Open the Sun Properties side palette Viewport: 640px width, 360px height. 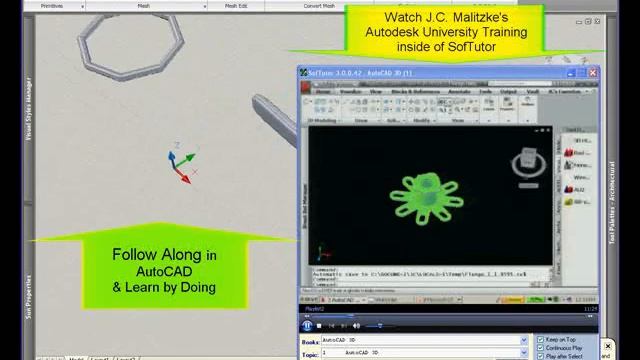[x=29, y=297]
